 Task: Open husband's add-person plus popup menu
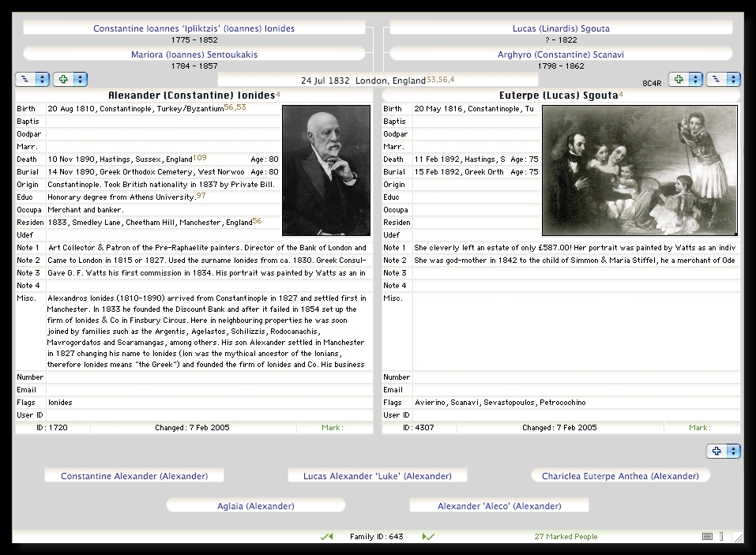pyautogui.click(x=70, y=80)
